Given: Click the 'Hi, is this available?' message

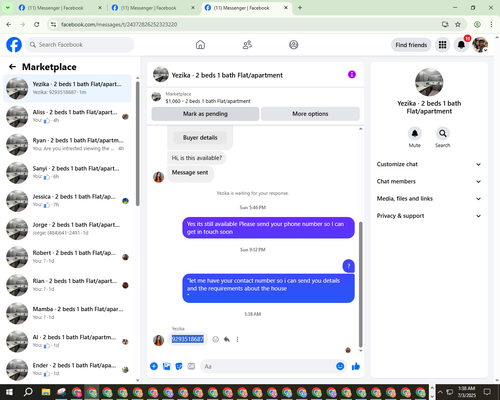Looking at the screenshot, I should click(196, 158).
